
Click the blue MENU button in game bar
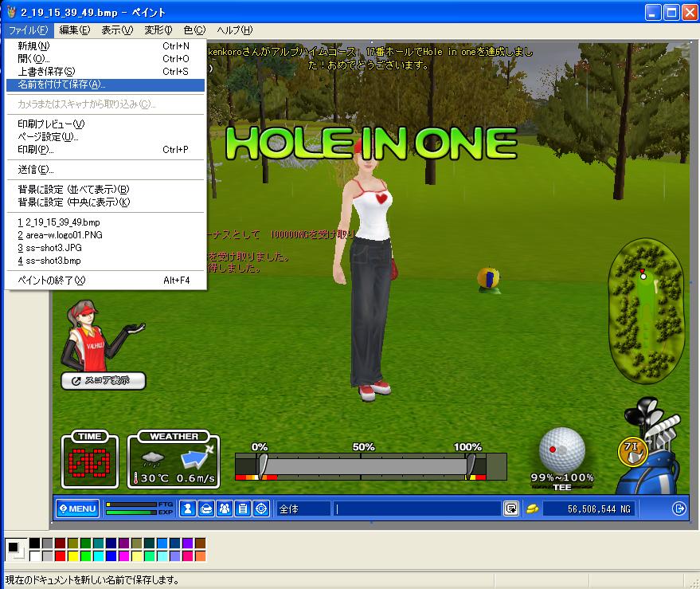tap(77, 509)
